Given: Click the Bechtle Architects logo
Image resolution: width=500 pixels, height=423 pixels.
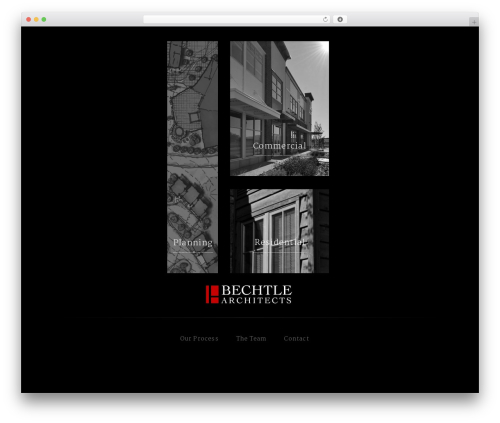Looking at the screenshot, I should [249, 294].
